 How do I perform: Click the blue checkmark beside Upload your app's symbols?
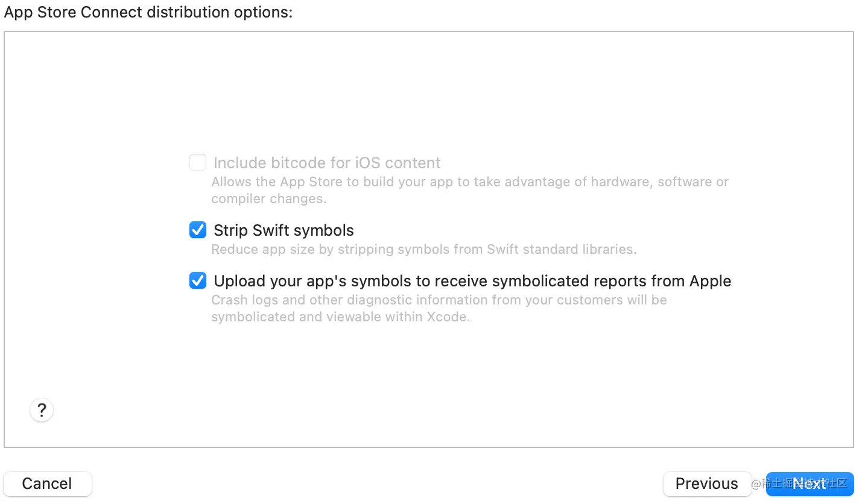pyautogui.click(x=198, y=280)
